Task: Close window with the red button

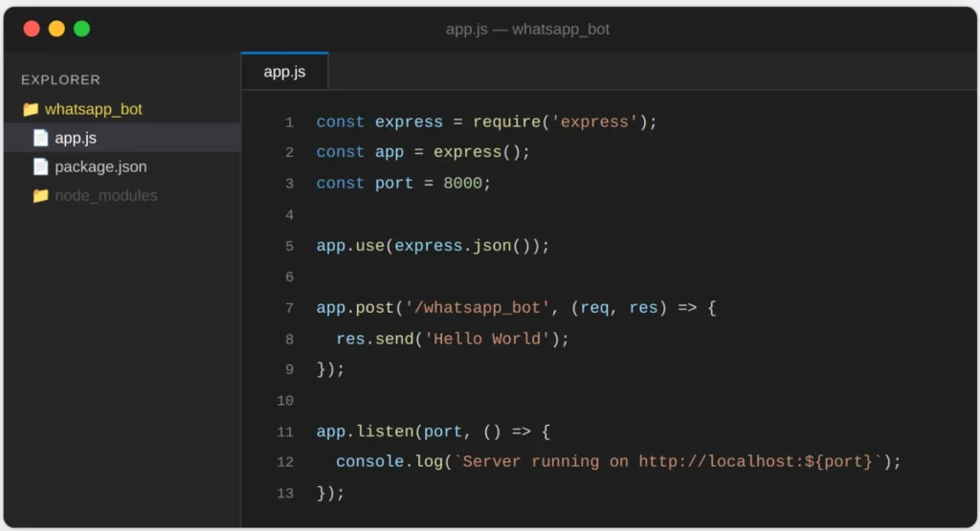Action: (32, 29)
